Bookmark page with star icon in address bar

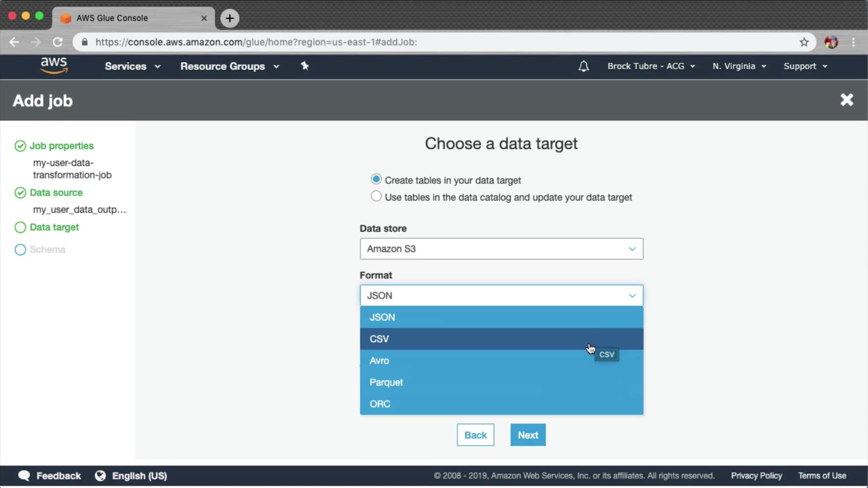pyautogui.click(x=804, y=42)
